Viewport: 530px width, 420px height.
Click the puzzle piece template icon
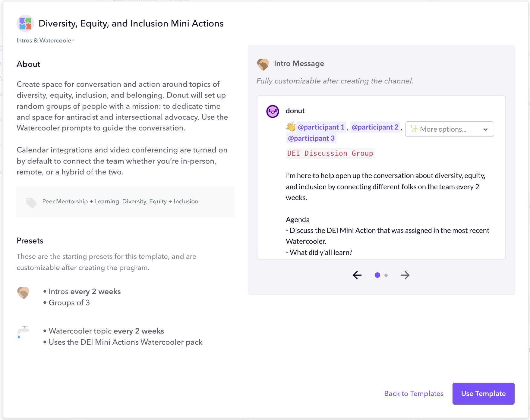click(x=25, y=24)
